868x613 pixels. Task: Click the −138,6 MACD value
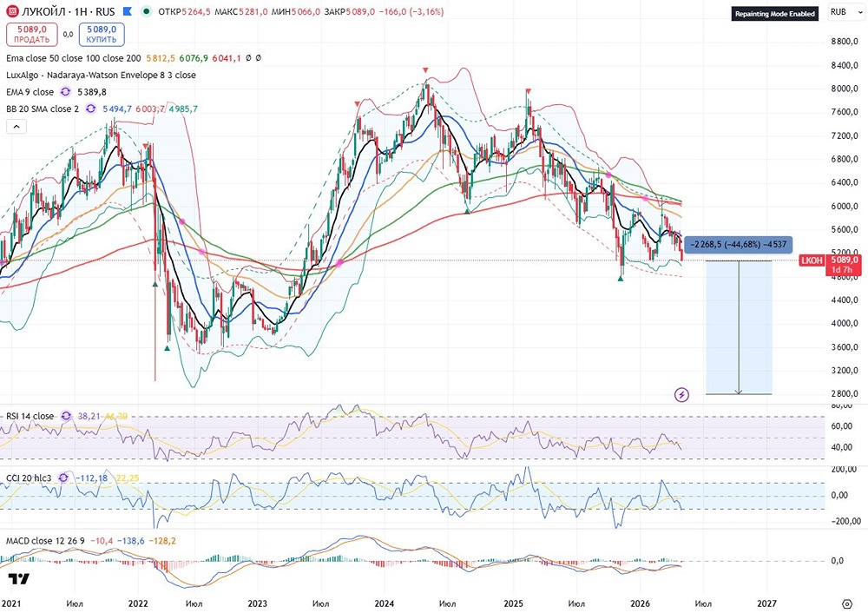click(133, 540)
